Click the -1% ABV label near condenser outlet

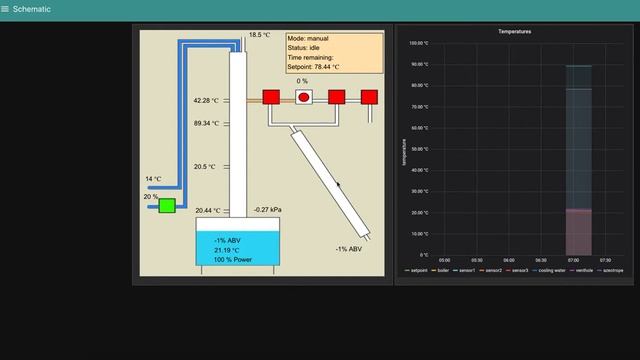349,249
